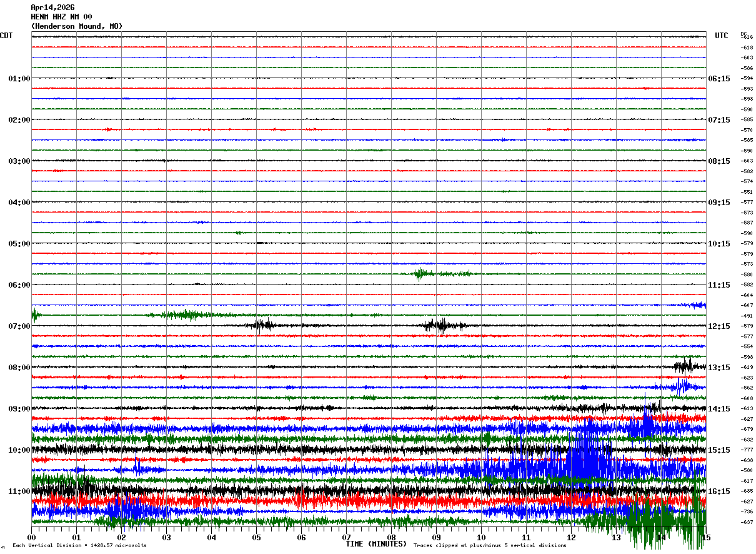Click the CDT time zone label
This screenshot has width=756, height=554.
pyautogui.click(x=6, y=36)
